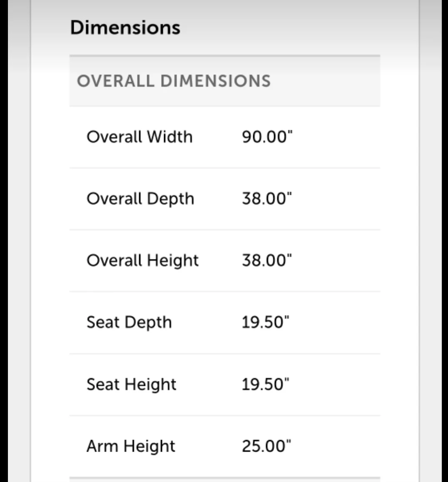Image resolution: width=448 pixels, height=482 pixels.
Task: Select the Overall Depth 38.00" value
Action: tap(266, 198)
